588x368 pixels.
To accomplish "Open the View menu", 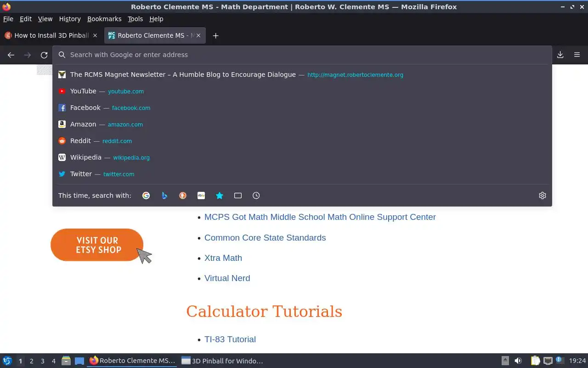I will coord(45,19).
